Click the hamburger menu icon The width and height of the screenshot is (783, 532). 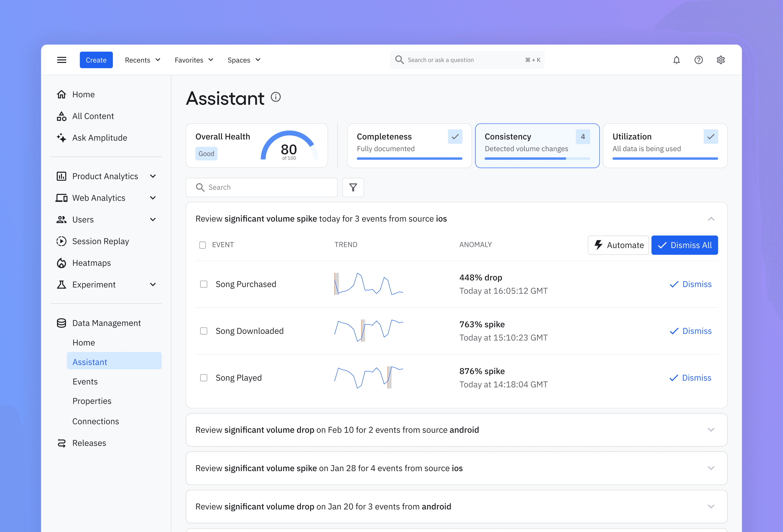click(x=62, y=60)
